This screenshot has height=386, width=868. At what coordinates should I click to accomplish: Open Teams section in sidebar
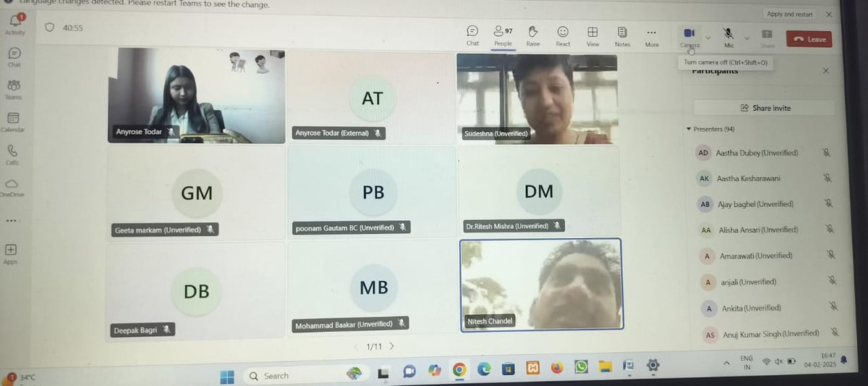tap(14, 89)
